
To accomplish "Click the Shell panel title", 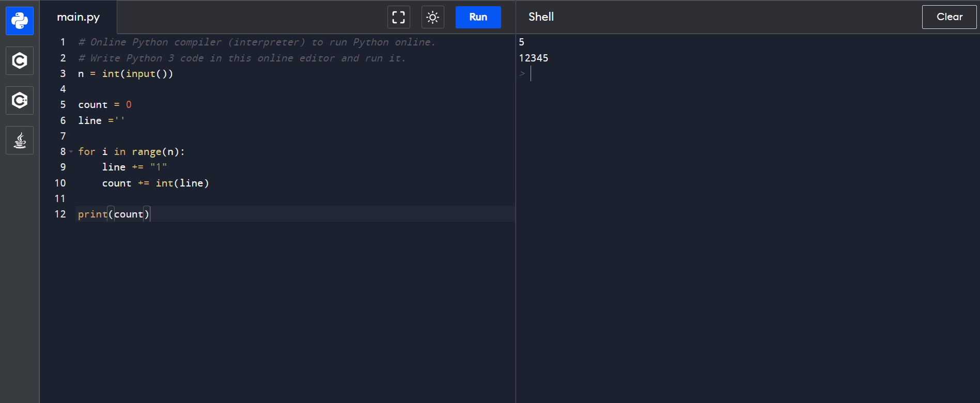I will click(x=541, y=17).
